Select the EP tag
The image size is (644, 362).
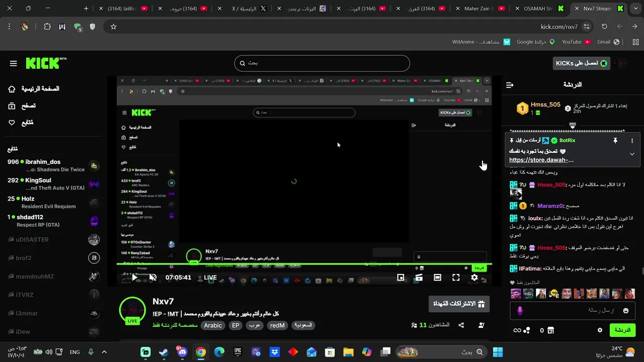point(235,325)
